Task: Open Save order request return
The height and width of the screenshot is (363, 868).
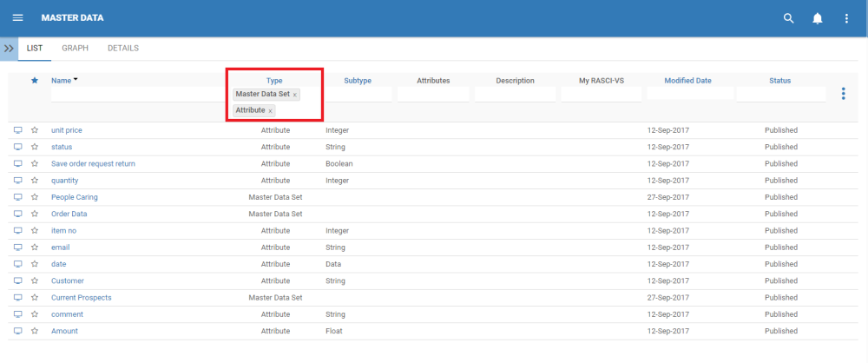Action: tap(93, 163)
